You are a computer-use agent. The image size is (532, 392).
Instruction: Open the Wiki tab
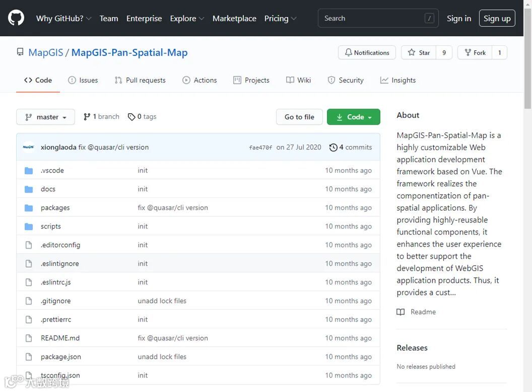pyautogui.click(x=299, y=81)
